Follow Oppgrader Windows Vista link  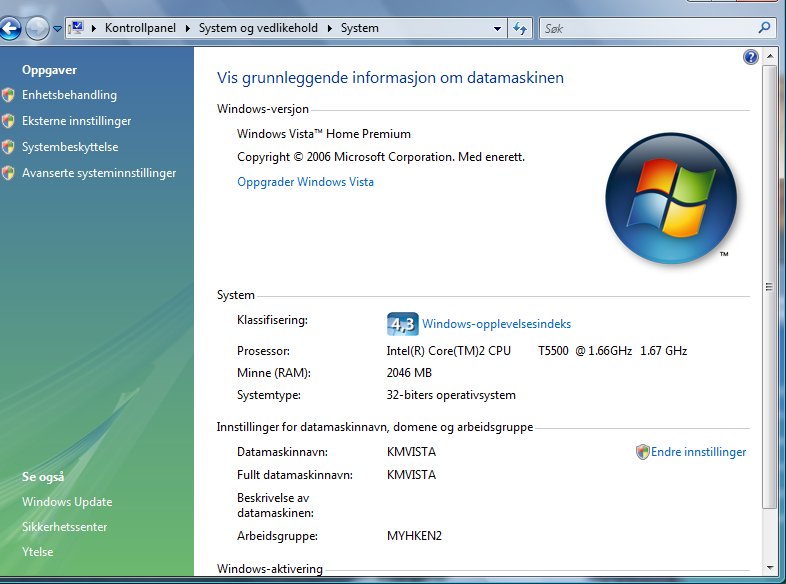coord(305,182)
